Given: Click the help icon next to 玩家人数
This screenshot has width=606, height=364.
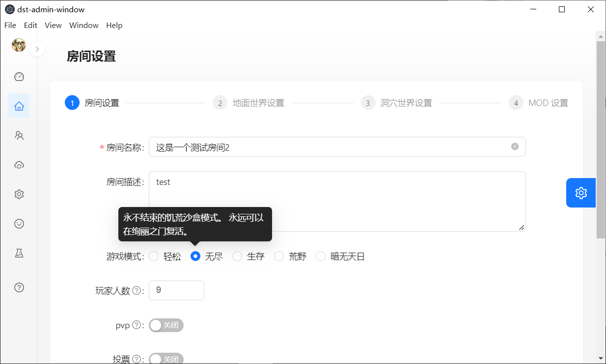Looking at the screenshot, I should [137, 290].
